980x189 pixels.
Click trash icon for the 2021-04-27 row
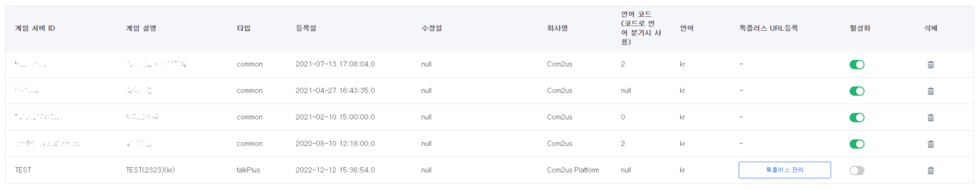tap(930, 91)
